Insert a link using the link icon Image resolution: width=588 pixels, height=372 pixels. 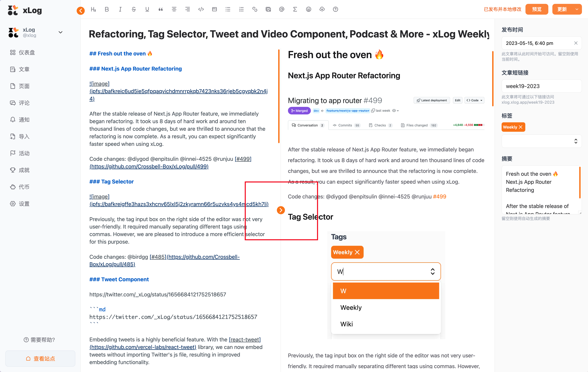[255, 9]
